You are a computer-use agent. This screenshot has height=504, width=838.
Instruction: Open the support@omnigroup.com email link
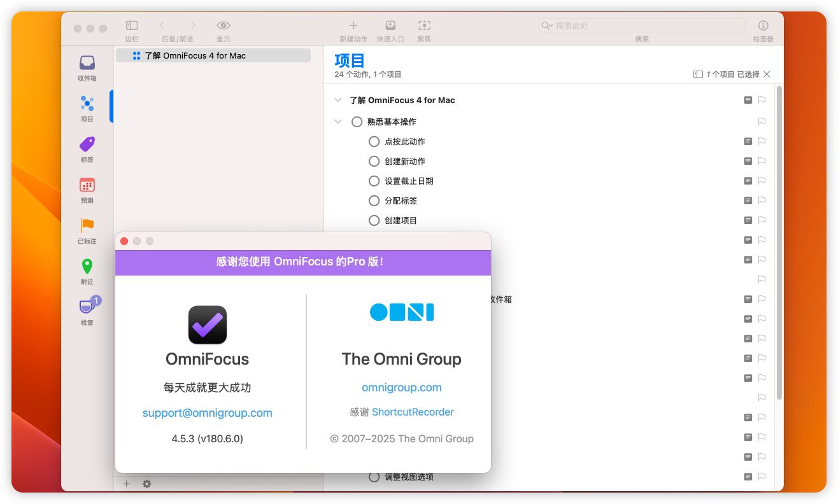click(x=207, y=413)
